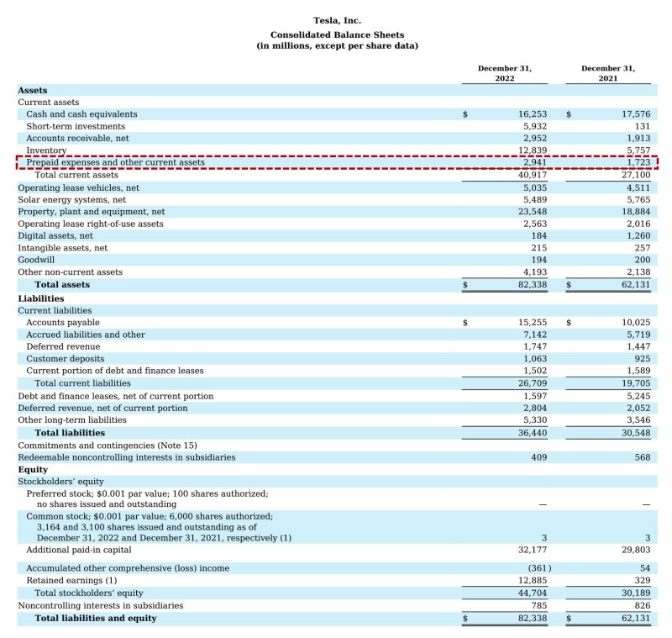
Task: Click the bold 'Liabilities' section heading
Action: [x=40, y=299]
